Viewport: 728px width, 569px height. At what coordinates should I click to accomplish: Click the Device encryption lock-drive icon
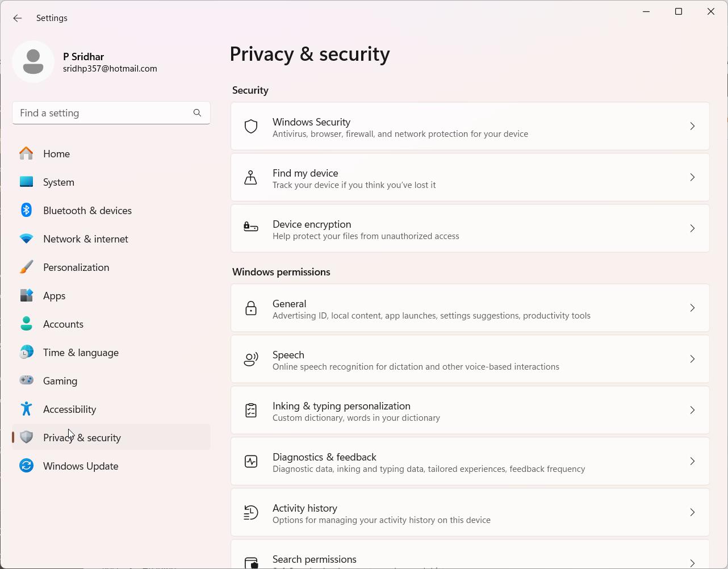tap(250, 228)
